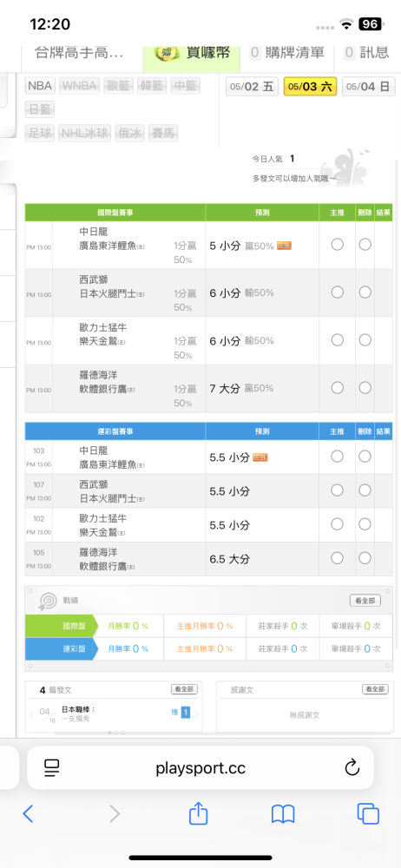Switch to NBA league tab
Image resolution: width=401 pixels, height=868 pixels.
tap(40, 86)
